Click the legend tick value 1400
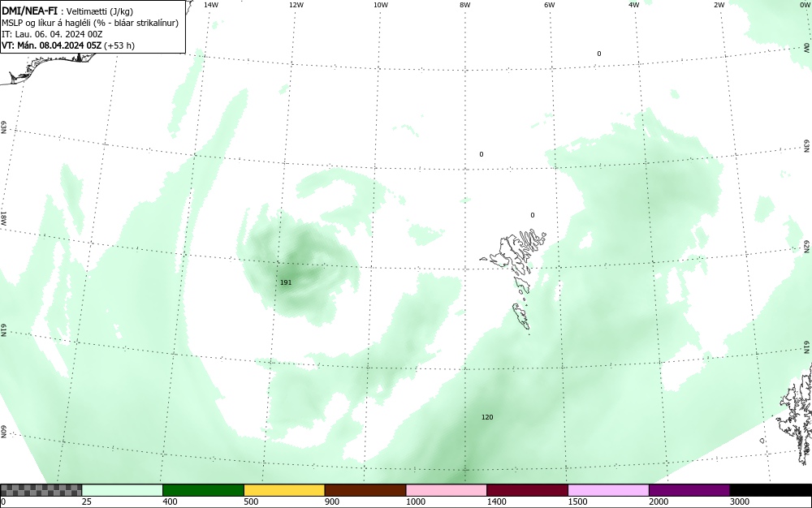This screenshot has width=812, height=508. tap(496, 502)
